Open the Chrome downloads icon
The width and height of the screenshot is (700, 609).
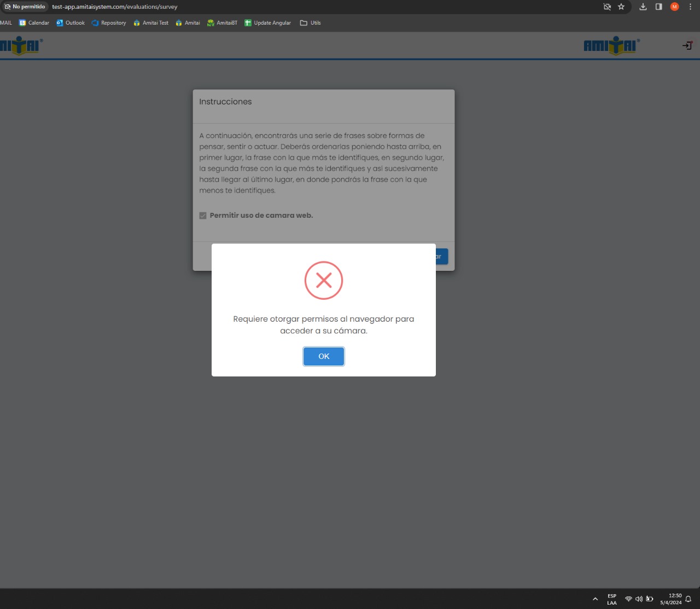[x=643, y=7]
